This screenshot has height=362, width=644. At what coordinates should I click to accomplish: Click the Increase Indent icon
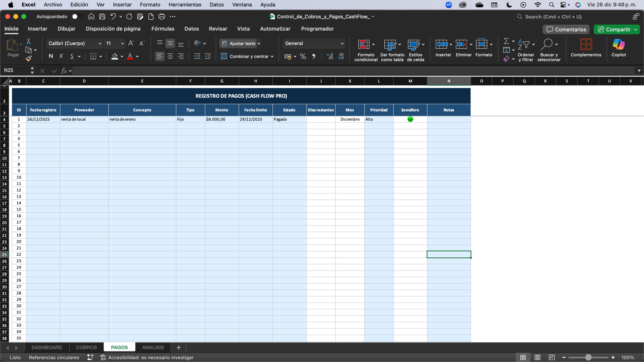(207, 57)
